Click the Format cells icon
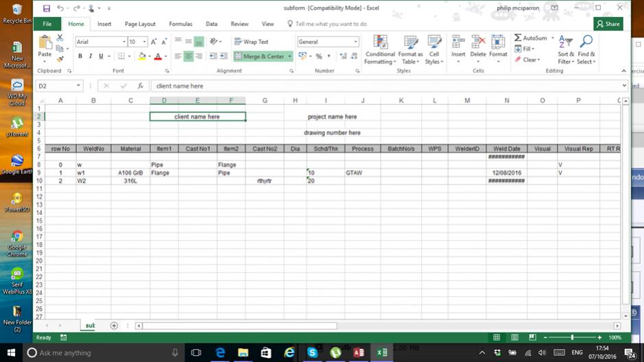This screenshot has width=644, height=362. (498, 43)
